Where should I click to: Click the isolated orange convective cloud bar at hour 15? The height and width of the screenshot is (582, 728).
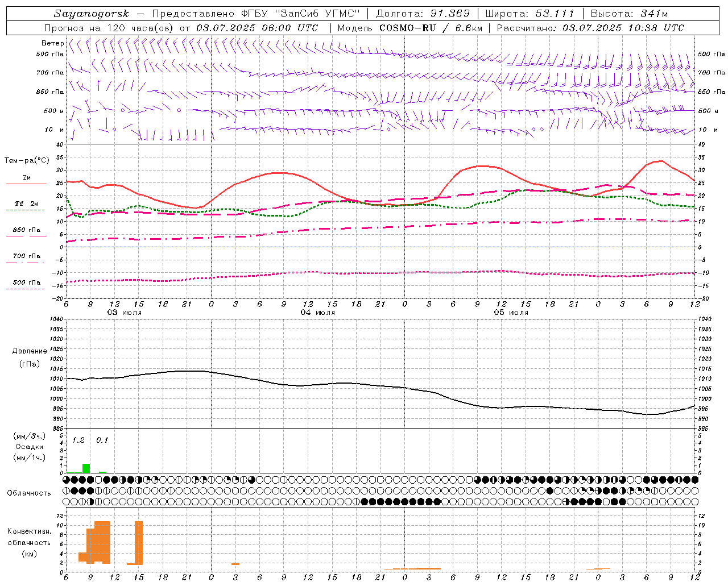tap(139, 542)
